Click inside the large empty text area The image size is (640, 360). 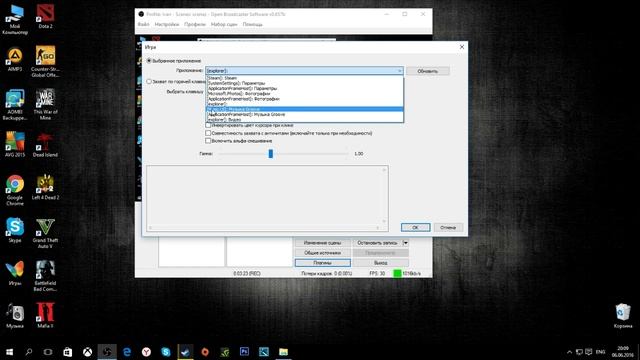coord(267,198)
